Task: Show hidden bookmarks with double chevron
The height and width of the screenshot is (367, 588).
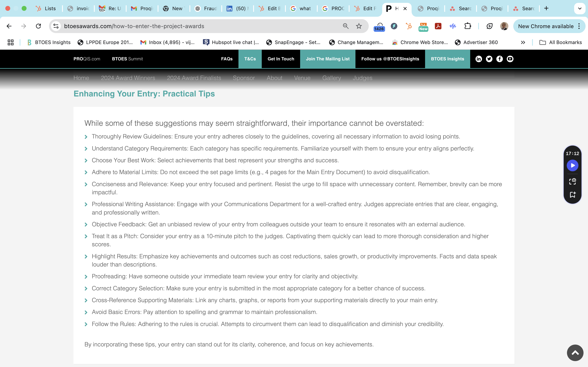Action: click(x=523, y=42)
